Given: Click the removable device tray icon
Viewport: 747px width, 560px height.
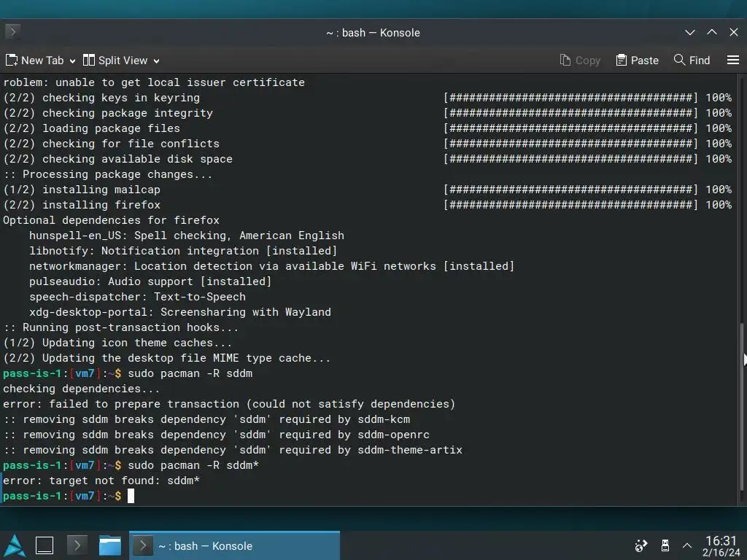Looking at the screenshot, I should [x=665, y=545].
